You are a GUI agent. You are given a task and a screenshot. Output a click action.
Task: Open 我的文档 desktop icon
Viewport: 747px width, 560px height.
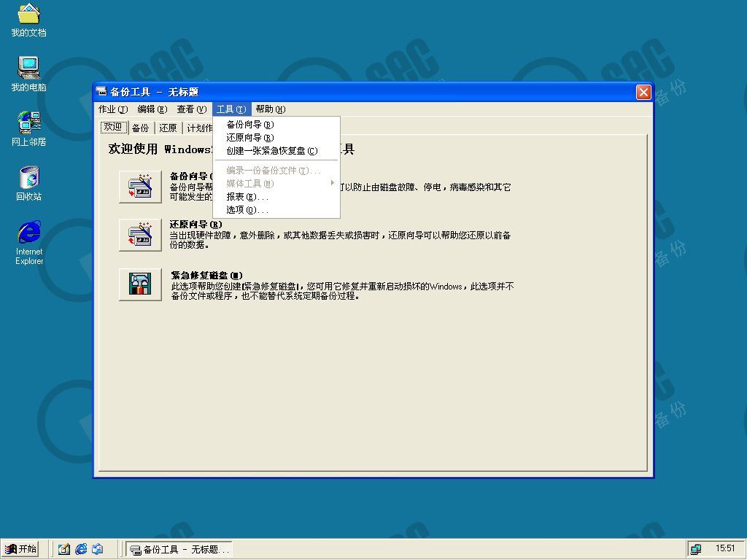pos(28,20)
